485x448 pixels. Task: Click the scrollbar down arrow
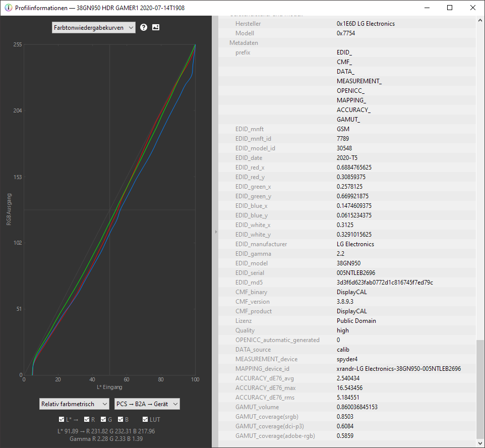pos(480,443)
